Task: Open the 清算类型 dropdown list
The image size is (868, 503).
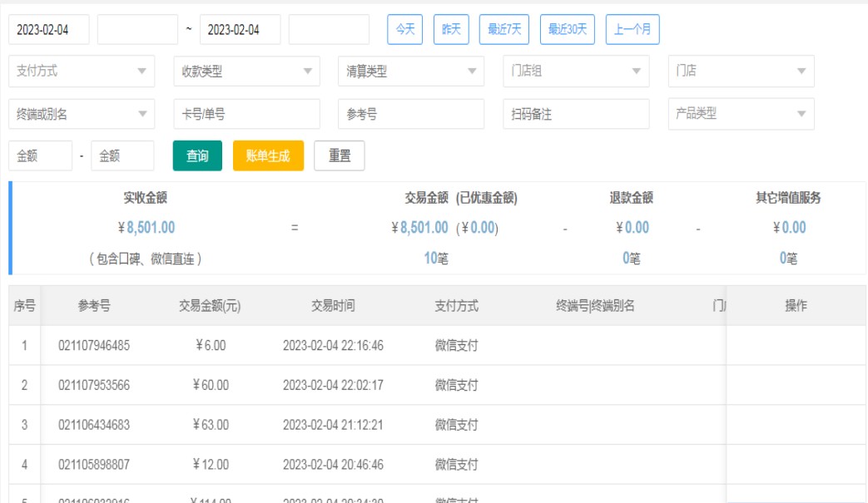Action: (x=410, y=72)
